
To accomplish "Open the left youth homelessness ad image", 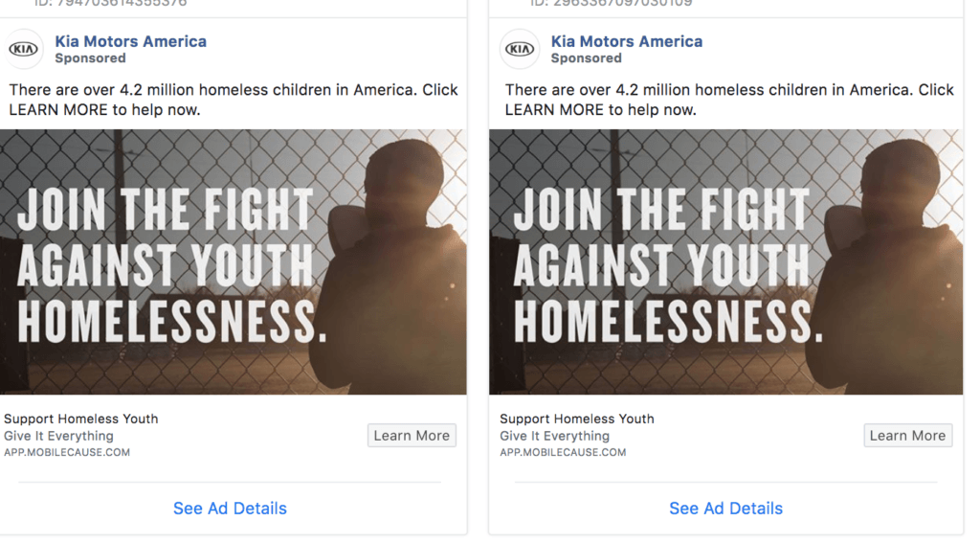I will point(234,261).
